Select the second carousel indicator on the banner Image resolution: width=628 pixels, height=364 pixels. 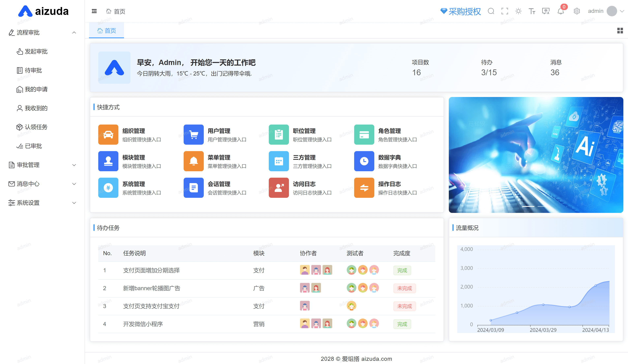pyautogui.click(x=541, y=206)
